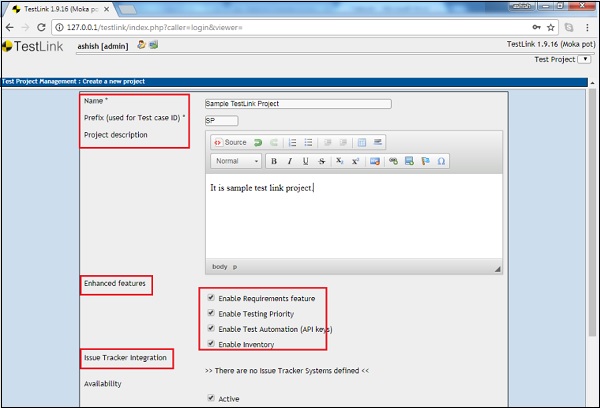This screenshot has height=408, width=600.
Task: Open the Test Project dropdown
Action: pyautogui.click(x=584, y=59)
